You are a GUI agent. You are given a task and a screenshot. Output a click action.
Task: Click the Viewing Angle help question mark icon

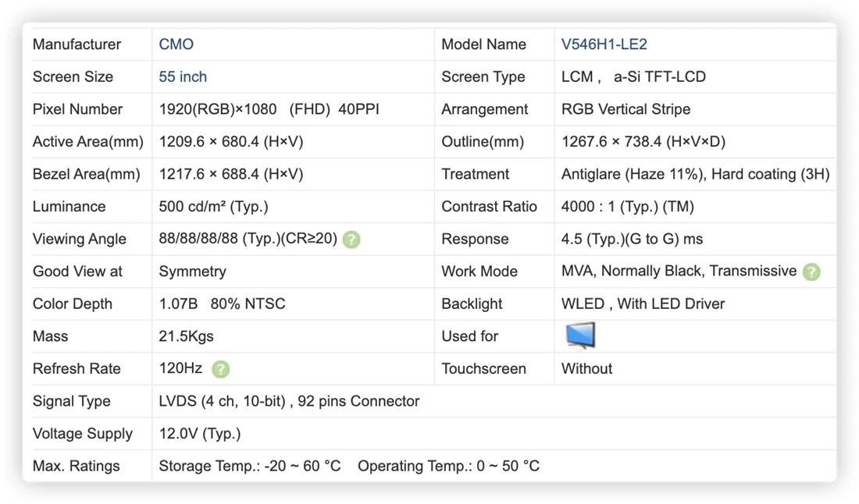coord(351,240)
